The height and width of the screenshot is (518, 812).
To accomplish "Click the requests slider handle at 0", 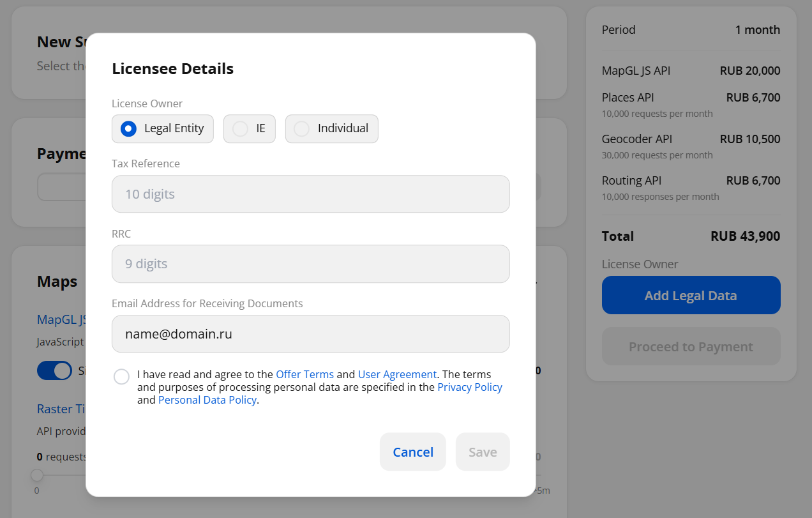I will (37, 475).
